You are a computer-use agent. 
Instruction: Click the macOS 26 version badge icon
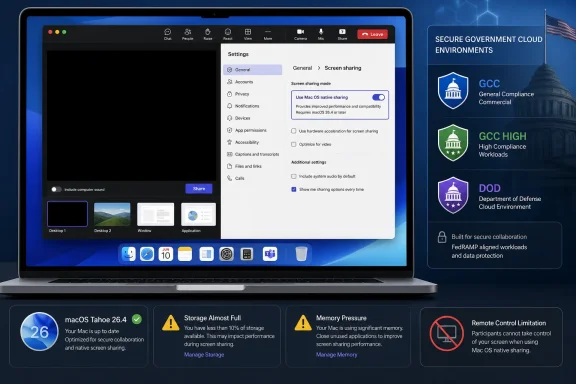pyautogui.click(x=39, y=331)
